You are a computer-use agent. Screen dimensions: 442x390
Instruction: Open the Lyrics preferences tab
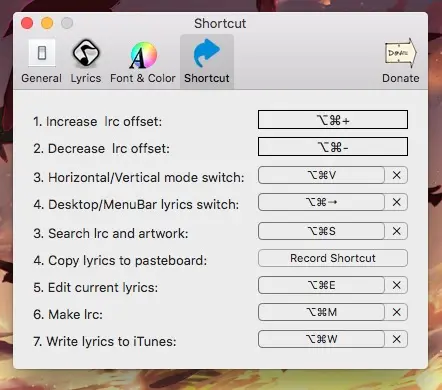(86, 61)
